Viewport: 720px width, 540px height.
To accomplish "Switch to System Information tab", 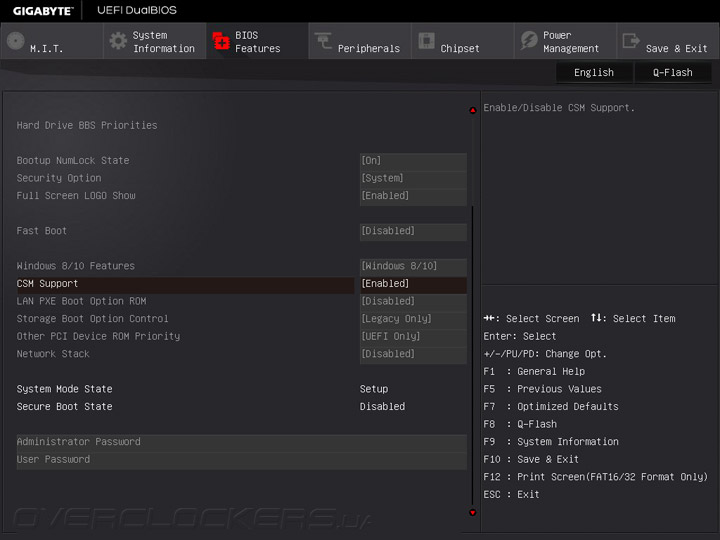I will click(154, 41).
